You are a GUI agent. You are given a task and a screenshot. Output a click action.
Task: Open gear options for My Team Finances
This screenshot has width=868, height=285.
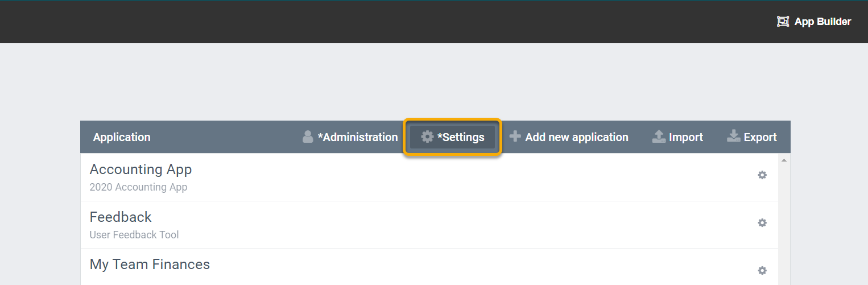coord(762,271)
